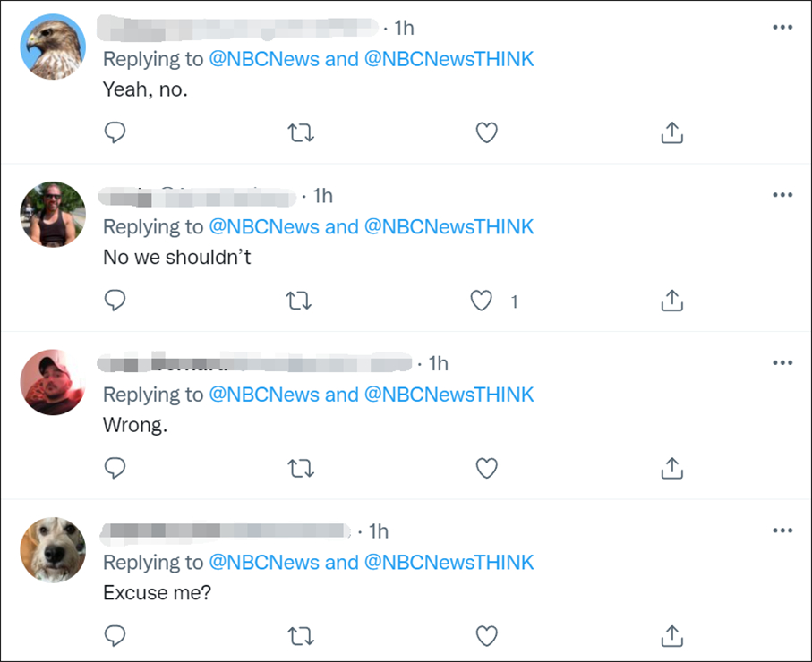The width and height of the screenshot is (812, 662).
Task: Open more options for "Yeah, no." tweet
Action: point(782,28)
